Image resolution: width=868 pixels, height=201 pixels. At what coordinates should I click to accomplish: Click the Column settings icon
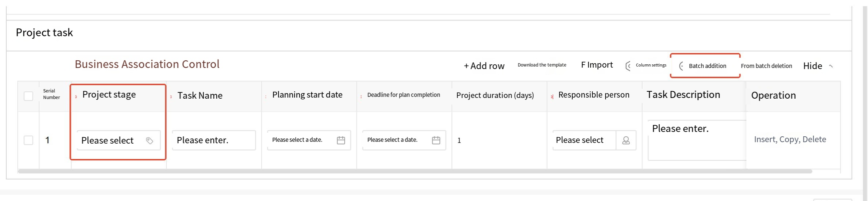(x=628, y=66)
